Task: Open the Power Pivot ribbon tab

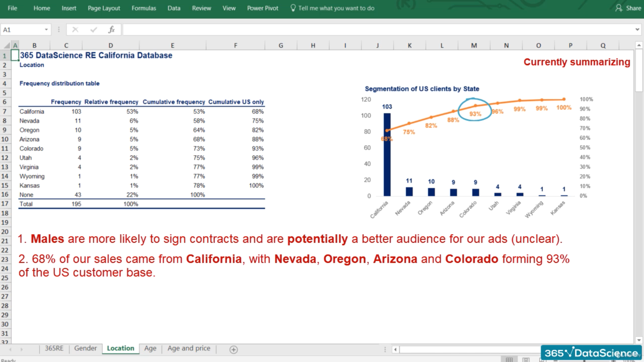Action: pos(263,8)
